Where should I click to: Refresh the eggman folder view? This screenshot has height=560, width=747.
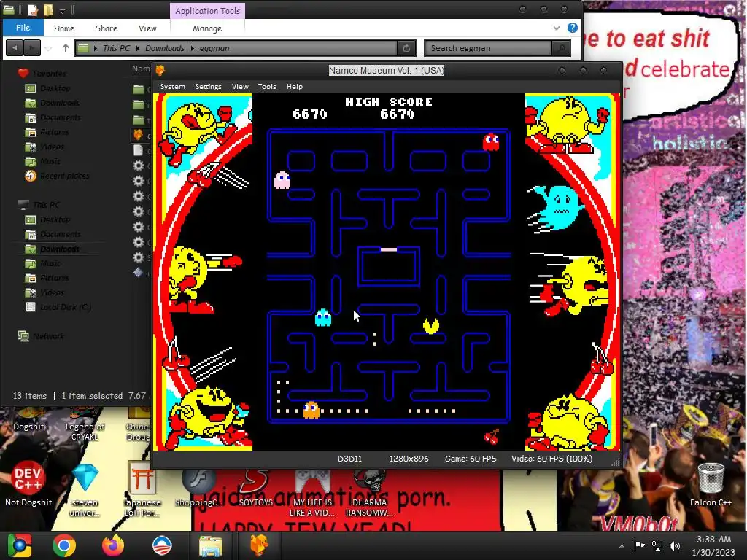click(x=406, y=48)
